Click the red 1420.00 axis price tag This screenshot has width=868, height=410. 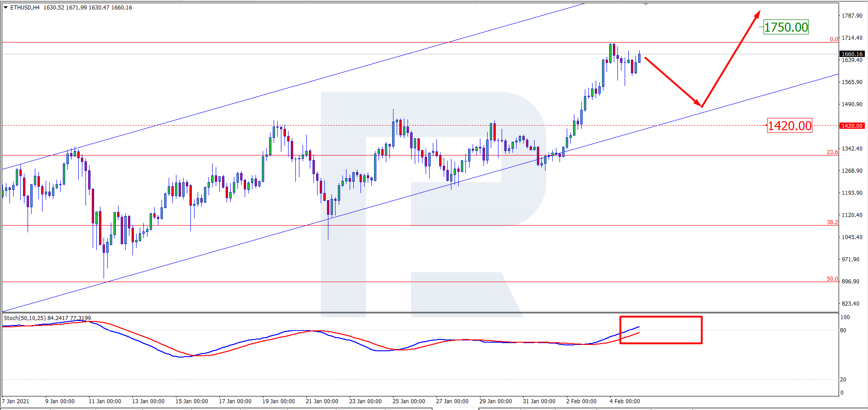click(x=852, y=126)
